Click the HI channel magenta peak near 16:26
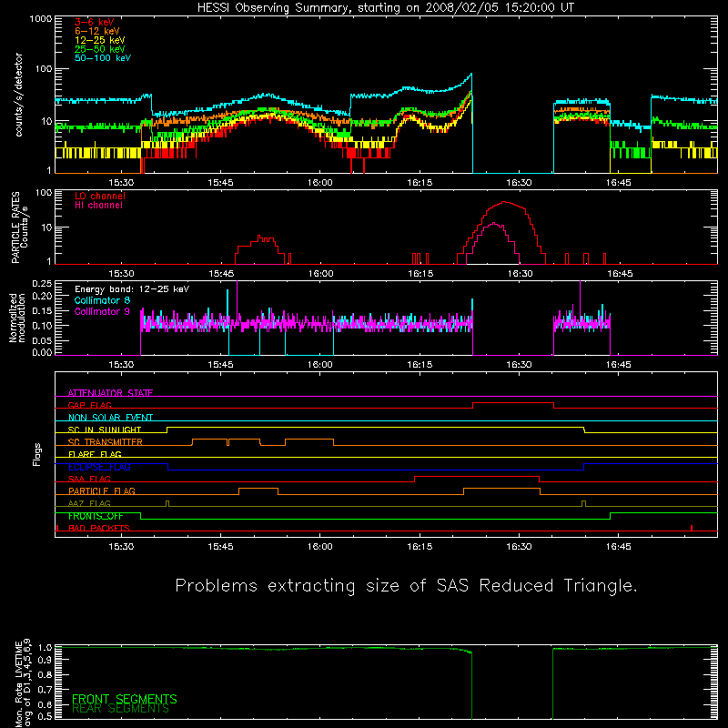The height and width of the screenshot is (728, 728). (493, 224)
